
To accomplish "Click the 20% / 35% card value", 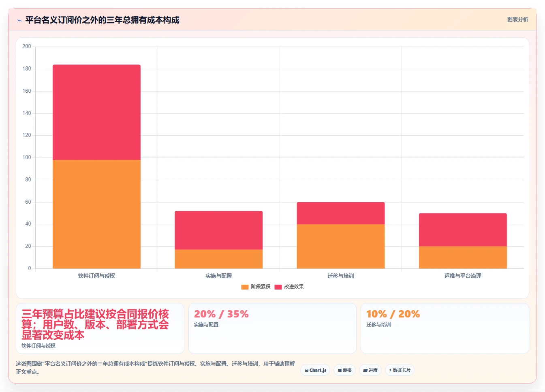I will [221, 314].
